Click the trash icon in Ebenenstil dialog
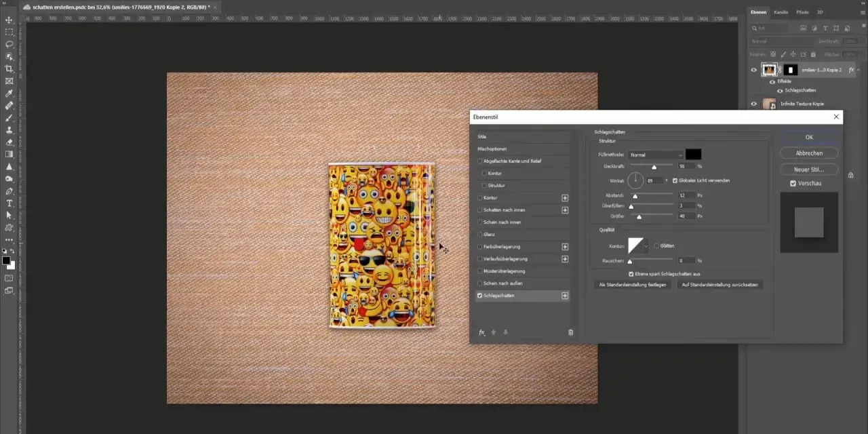The height and width of the screenshot is (434, 868). pos(570,332)
